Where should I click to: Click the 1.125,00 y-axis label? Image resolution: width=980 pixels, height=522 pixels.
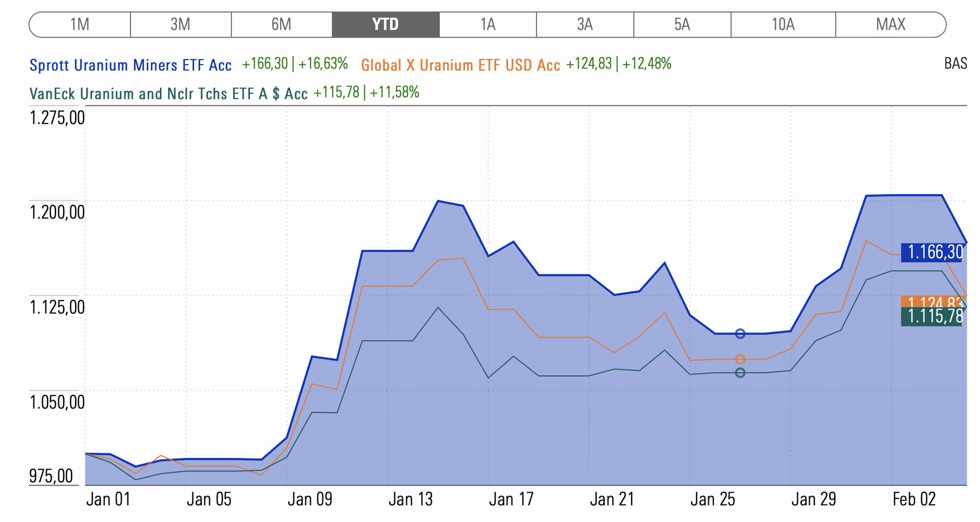[x=57, y=307]
